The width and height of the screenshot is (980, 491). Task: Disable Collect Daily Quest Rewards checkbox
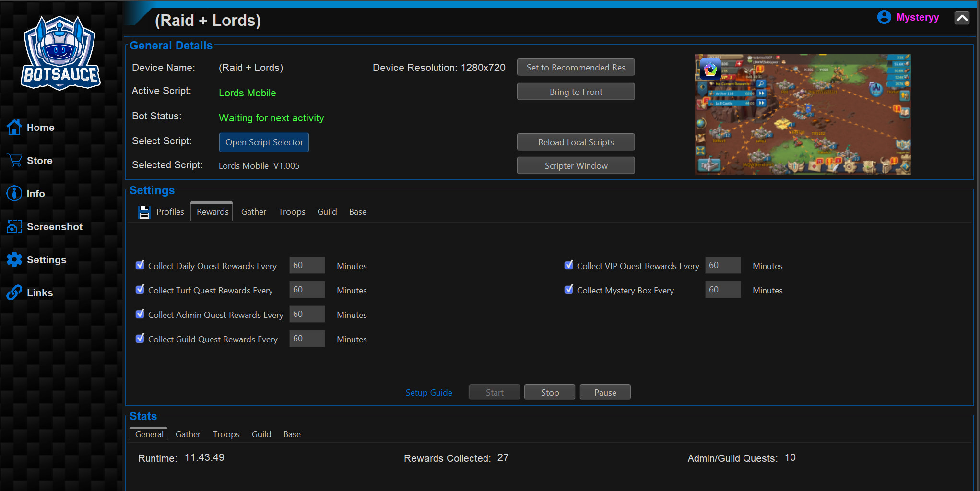[x=140, y=265]
